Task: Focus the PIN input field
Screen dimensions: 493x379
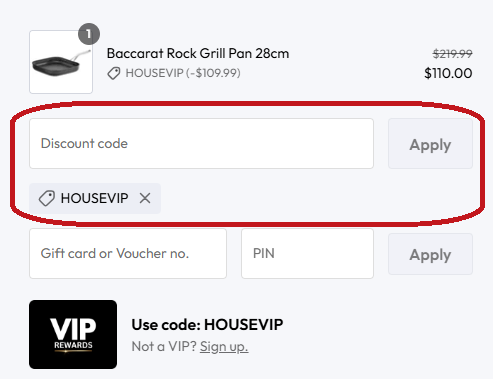Action: pyautogui.click(x=307, y=253)
